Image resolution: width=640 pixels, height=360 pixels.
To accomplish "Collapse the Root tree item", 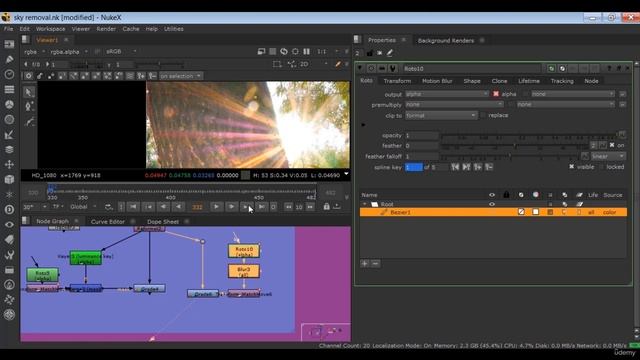I will coord(364,204).
